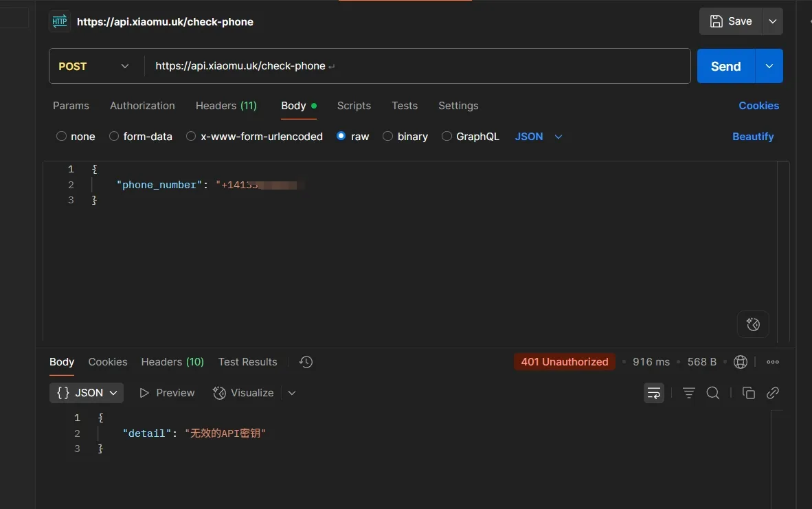This screenshot has height=509, width=812.
Task: Click the response history clock icon
Action: 306,362
